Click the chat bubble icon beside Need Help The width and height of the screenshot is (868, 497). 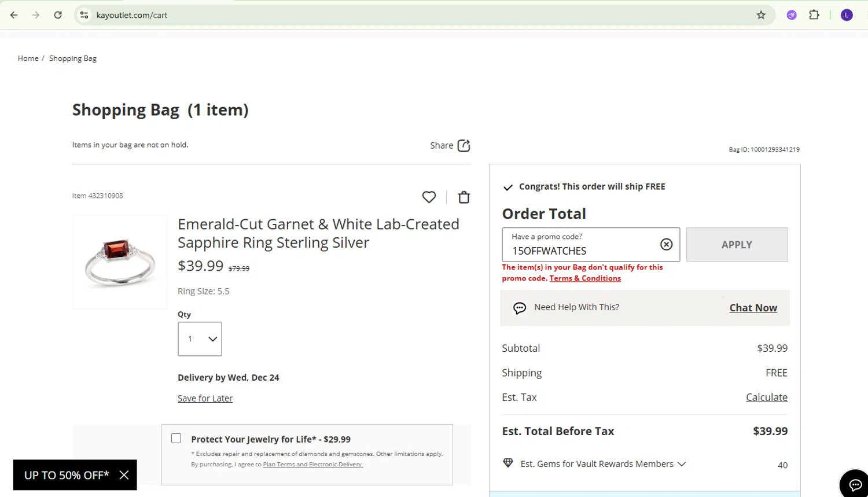pos(520,308)
